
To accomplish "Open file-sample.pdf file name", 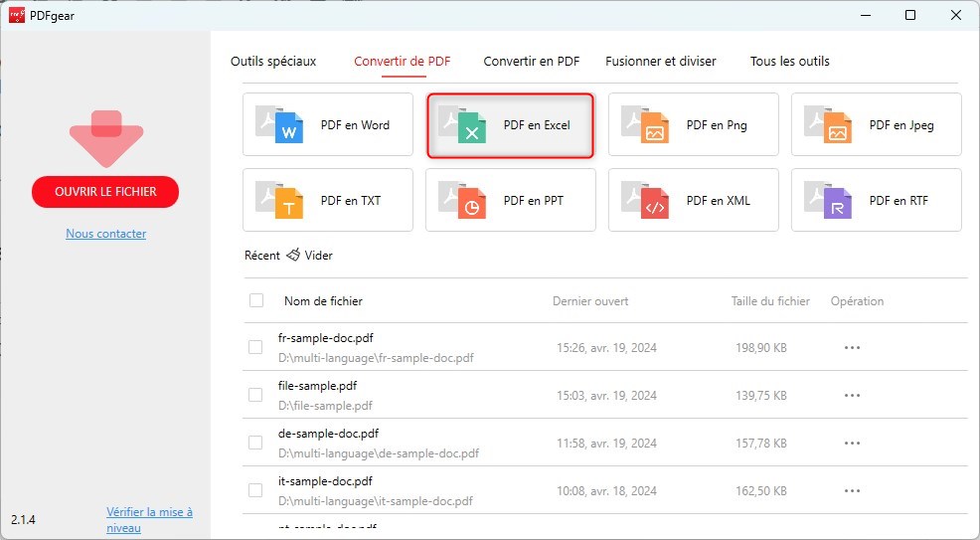I will click(317, 386).
